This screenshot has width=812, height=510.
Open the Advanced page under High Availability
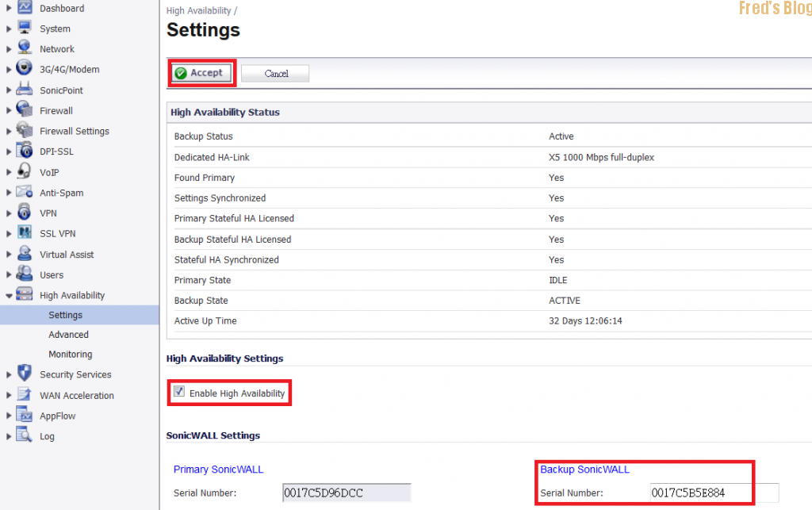(68, 334)
